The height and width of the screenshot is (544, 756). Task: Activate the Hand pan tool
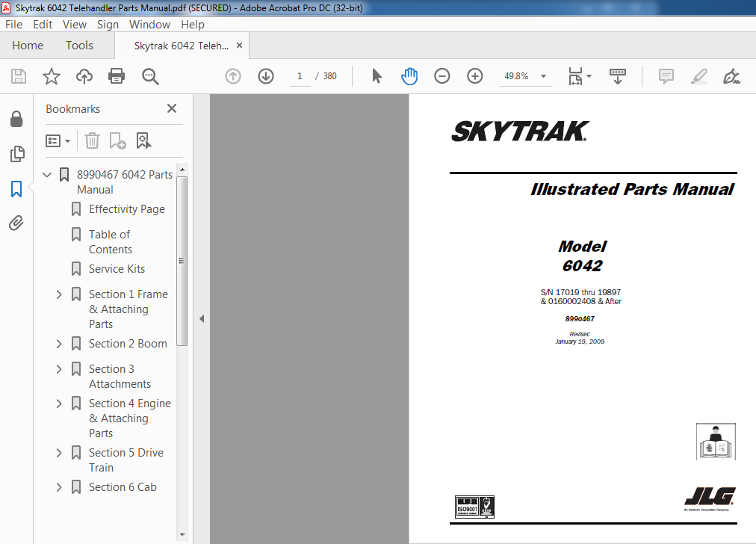[x=409, y=76]
